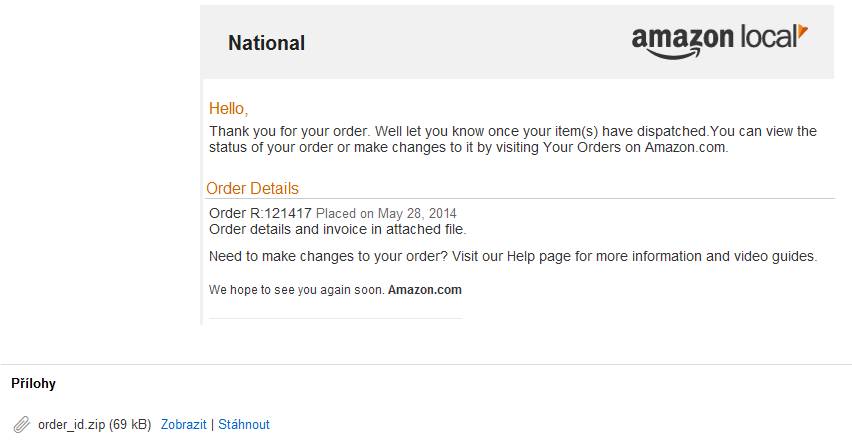Click the bold Amazon.com signature text
The image size is (852, 442).
click(424, 290)
